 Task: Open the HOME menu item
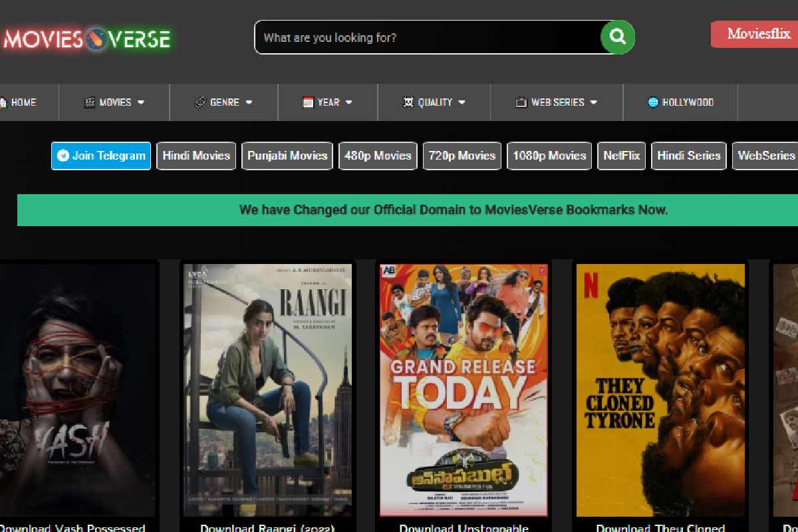tap(23, 102)
